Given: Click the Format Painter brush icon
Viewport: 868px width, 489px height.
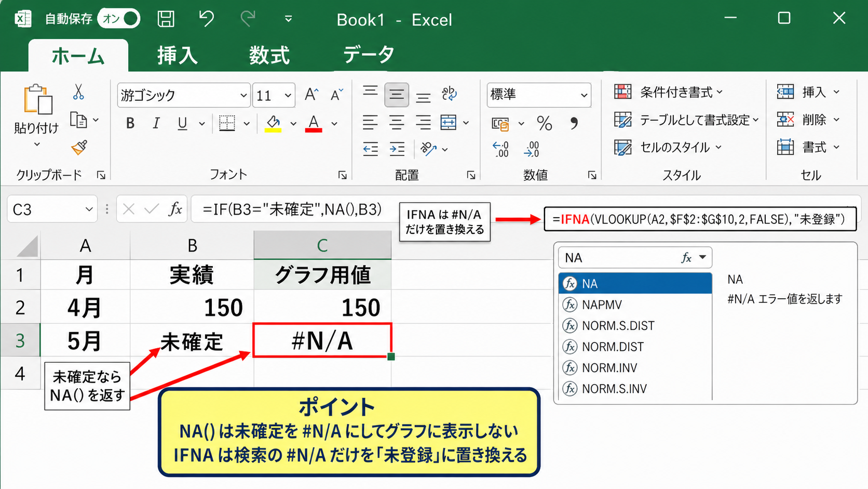Looking at the screenshot, I should point(79,148).
